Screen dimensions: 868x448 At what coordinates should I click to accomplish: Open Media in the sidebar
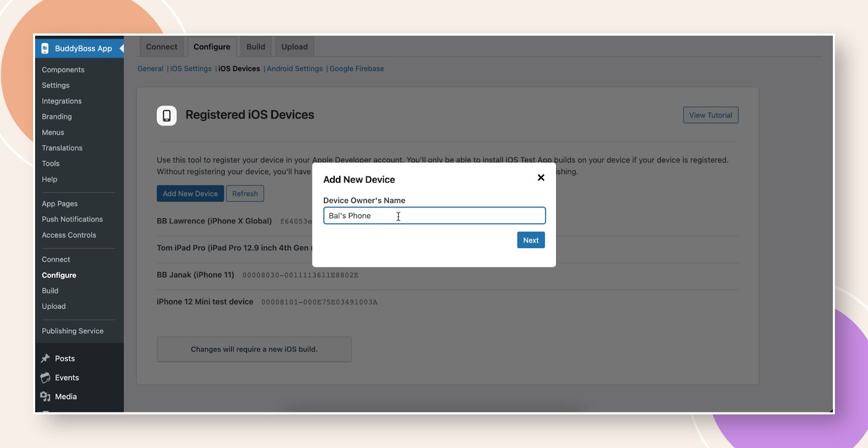66,396
